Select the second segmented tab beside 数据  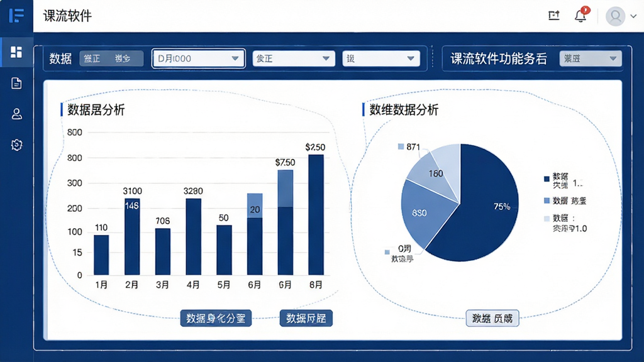coord(123,58)
